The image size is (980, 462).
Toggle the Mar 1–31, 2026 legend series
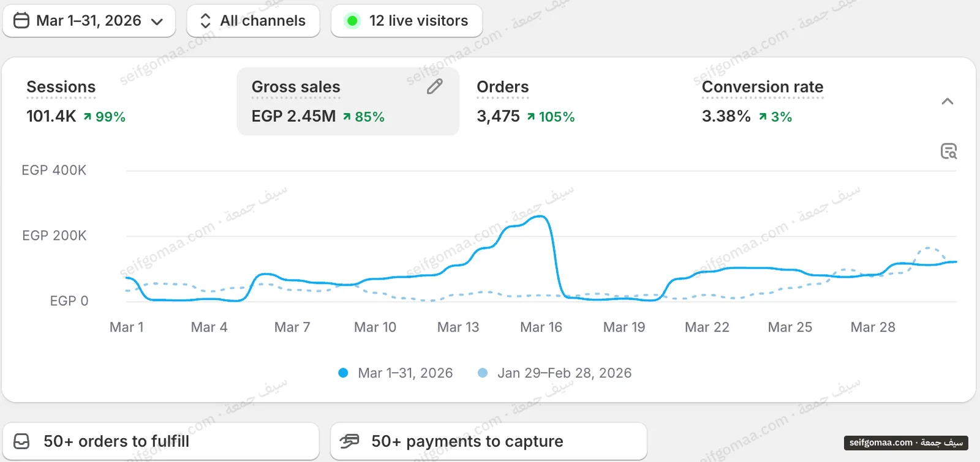tap(396, 373)
